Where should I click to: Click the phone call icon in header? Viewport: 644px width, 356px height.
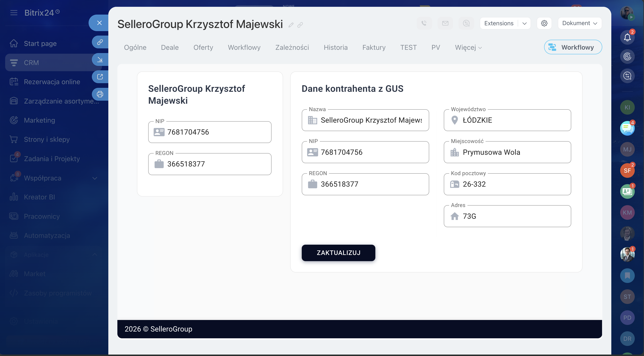[x=424, y=23]
